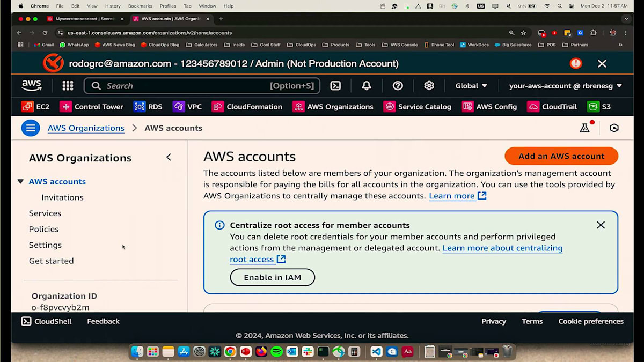Screen dimensions: 644x362
Task: Open the Chrome extensions puzzle icon
Action: 594,33
